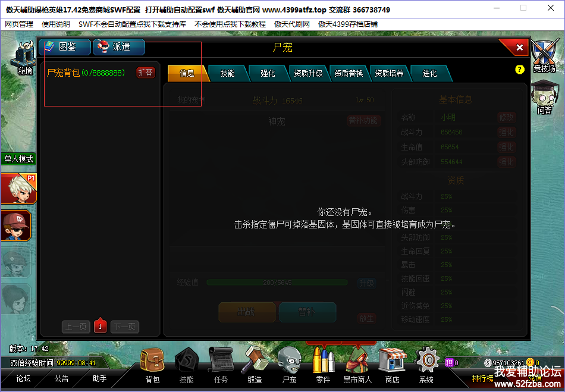Screen dimensions: 565x392
Task: Open the 任务 quest scroll icon
Action: point(221,365)
